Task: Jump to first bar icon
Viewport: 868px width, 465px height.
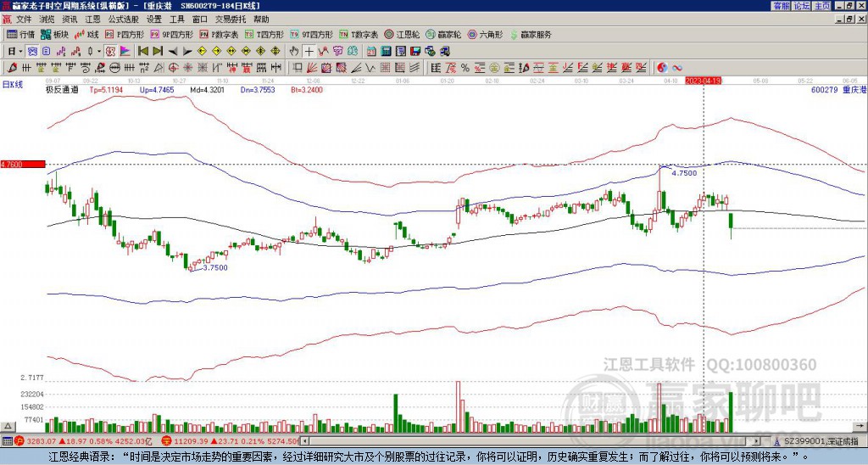Action: (x=142, y=51)
